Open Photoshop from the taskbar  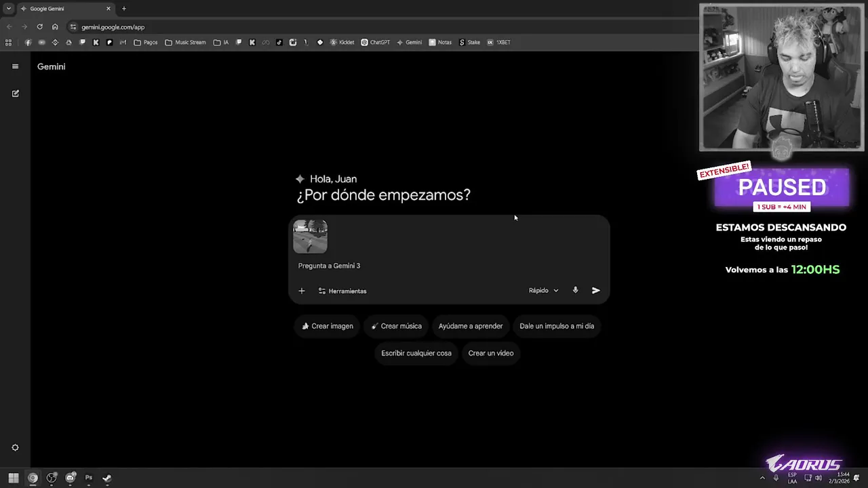(x=88, y=478)
